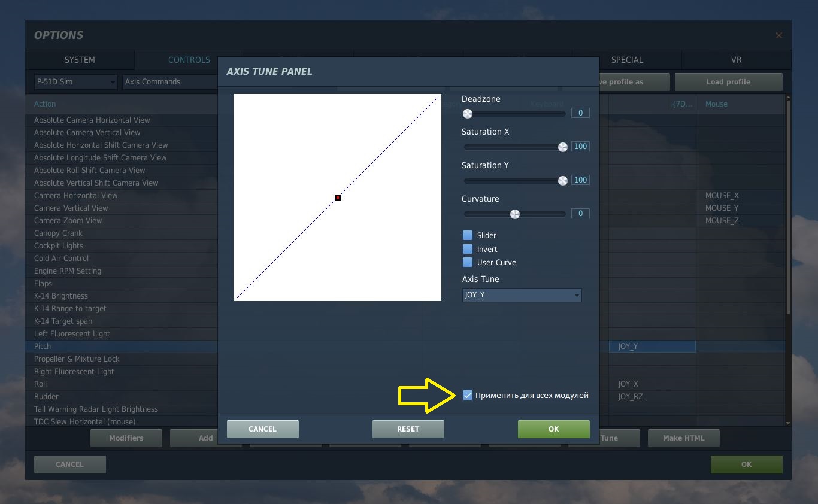Select the Engine RPM Setting row
818x504 pixels.
[121, 271]
